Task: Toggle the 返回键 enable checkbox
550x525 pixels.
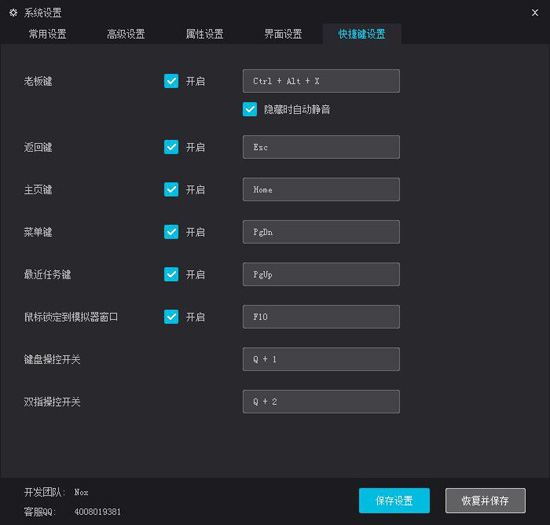Action: (x=171, y=147)
